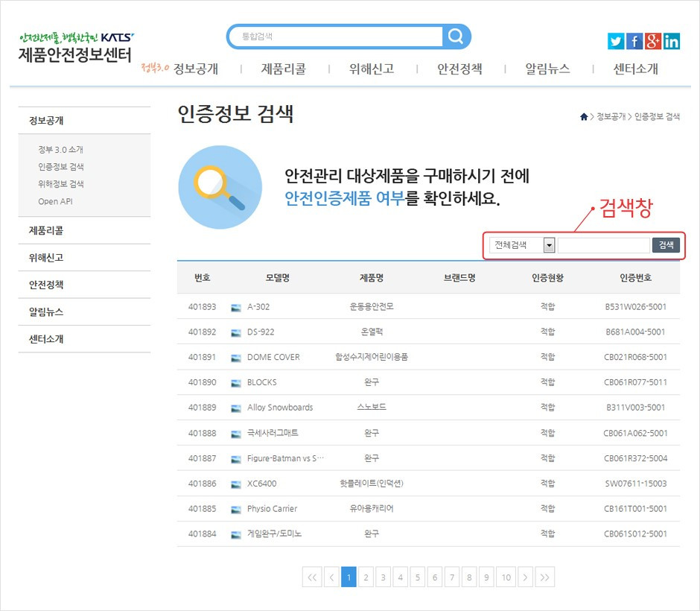The height and width of the screenshot is (611, 700).
Task: Open the 전체검색 dropdown
Action: click(522, 244)
